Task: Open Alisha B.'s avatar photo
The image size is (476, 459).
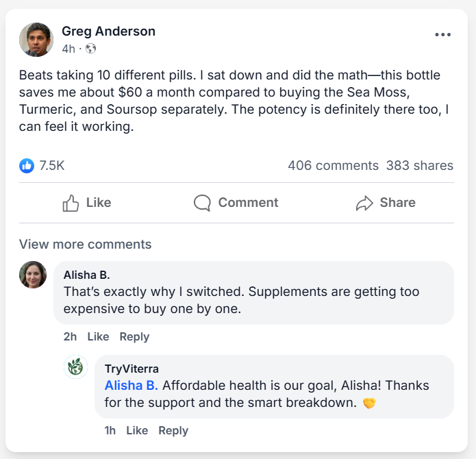Action: 33,275
